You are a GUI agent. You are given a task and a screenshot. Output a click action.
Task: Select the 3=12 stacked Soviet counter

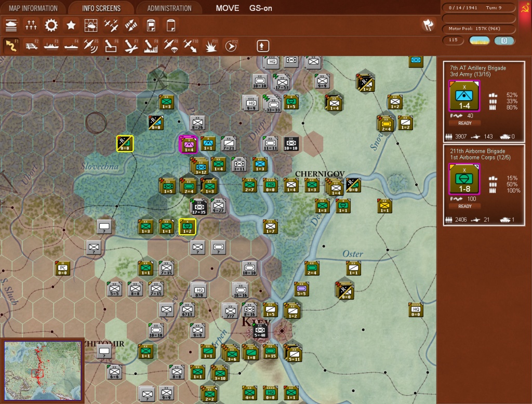coord(200,166)
